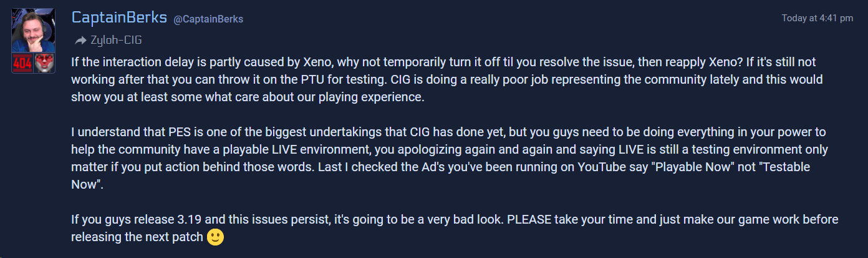Click the 'Today at 4:41 pm' timestamp
This screenshot has height=258, width=868.
tap(817, 18)
